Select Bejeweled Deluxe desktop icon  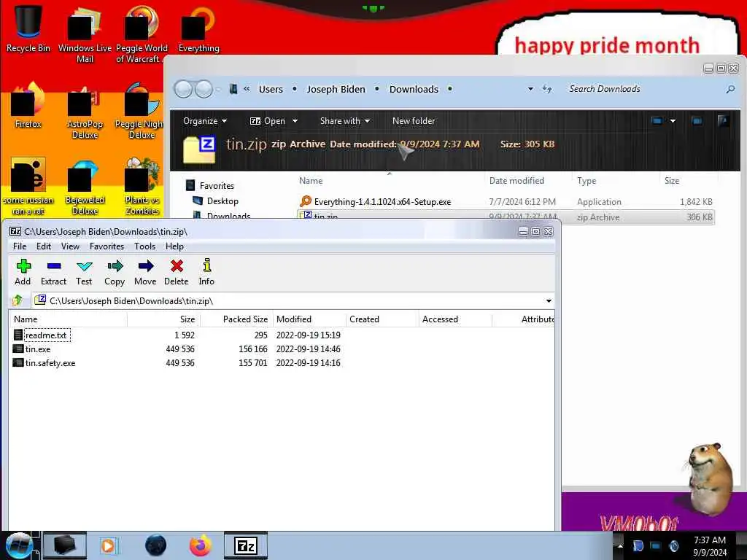pos(85,187)
